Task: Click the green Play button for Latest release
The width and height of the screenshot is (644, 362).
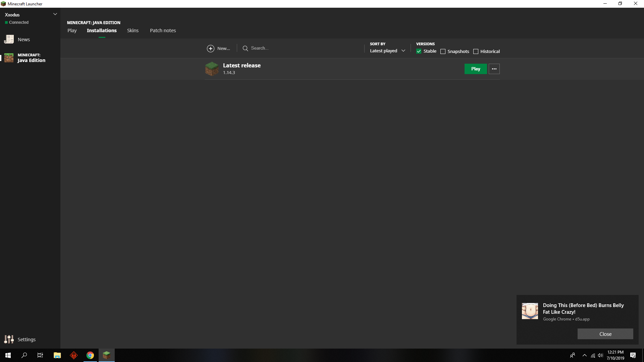Action: pos(476,69)
